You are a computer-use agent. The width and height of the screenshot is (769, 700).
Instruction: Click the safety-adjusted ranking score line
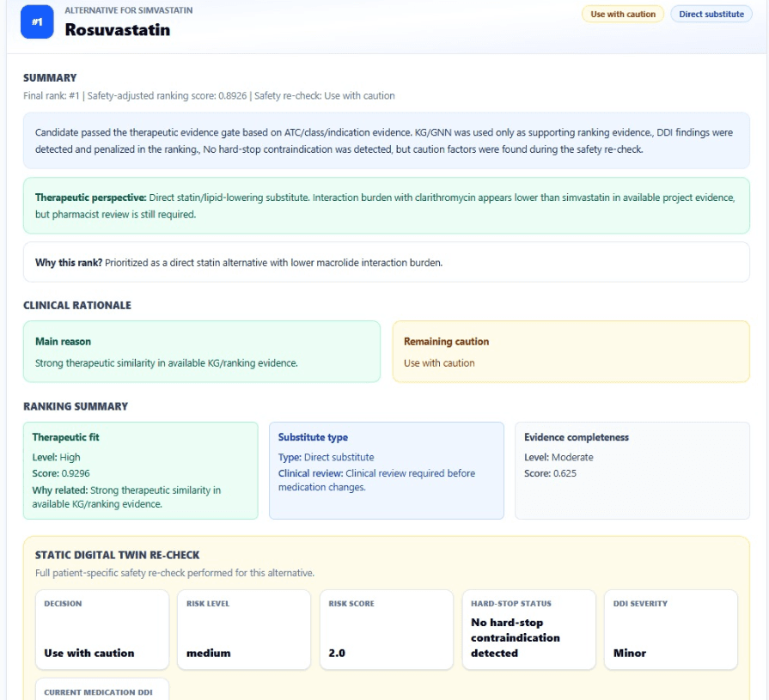tap(209, 95)
